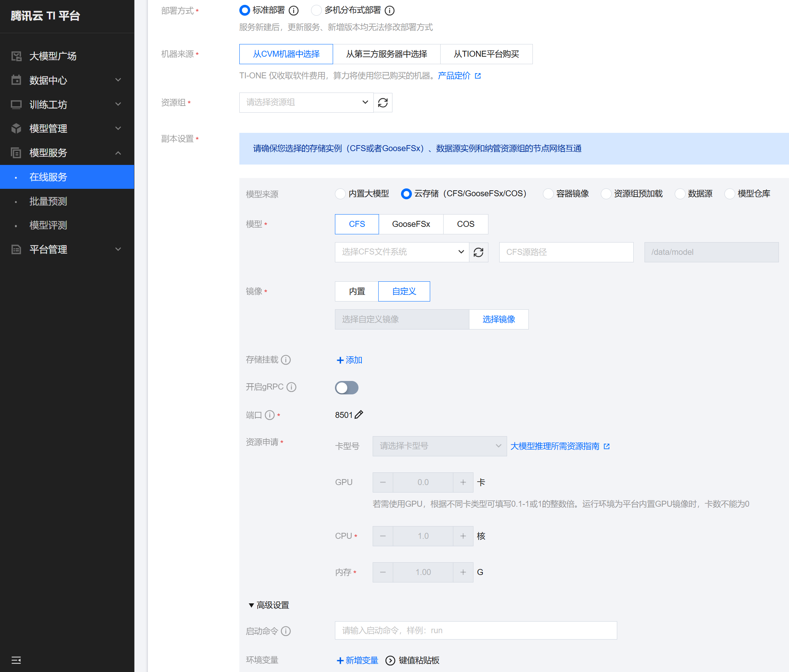789x672 pixels.
Task: Click the CFS file system refresh icon
Action: (478, 252)
